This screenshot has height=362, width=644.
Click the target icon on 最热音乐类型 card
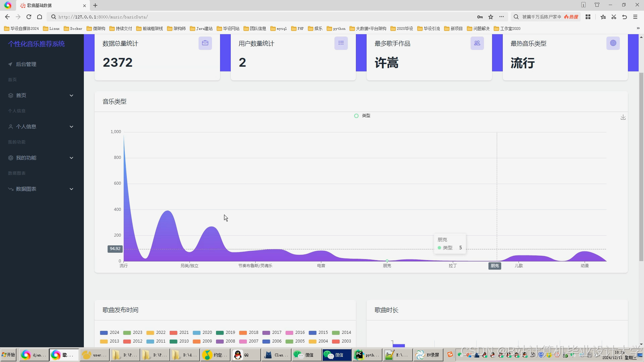(x=613, y=43)
